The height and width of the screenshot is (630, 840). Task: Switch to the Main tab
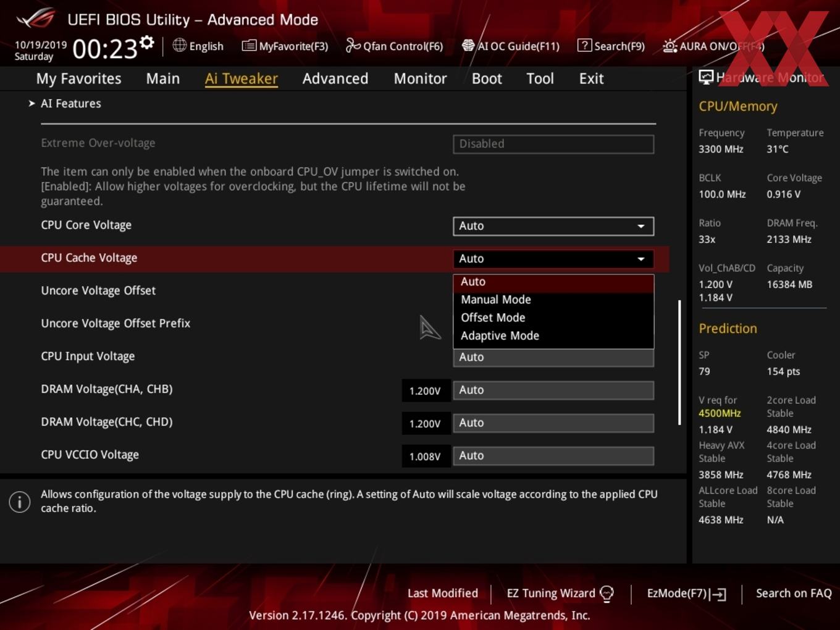pos(163,78)
